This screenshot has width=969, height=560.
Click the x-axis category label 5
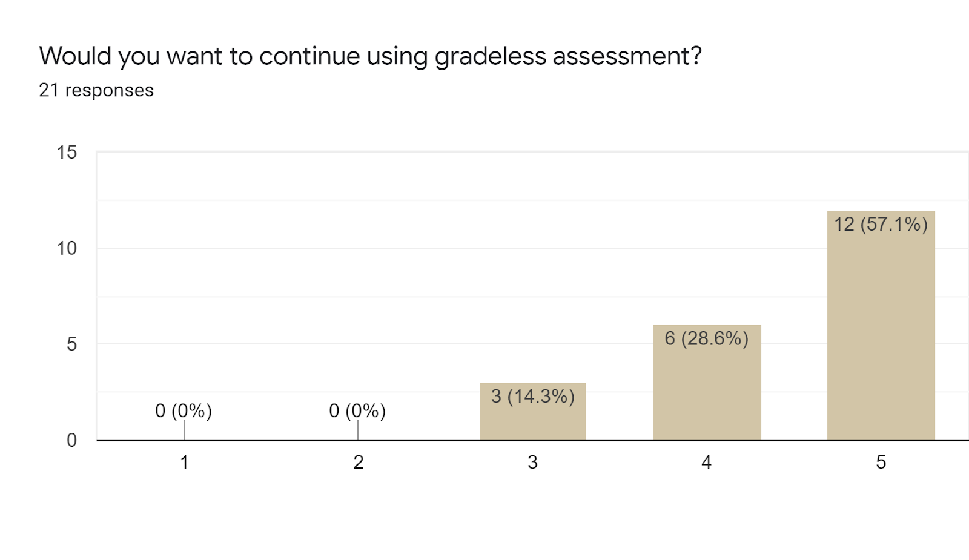881,463
